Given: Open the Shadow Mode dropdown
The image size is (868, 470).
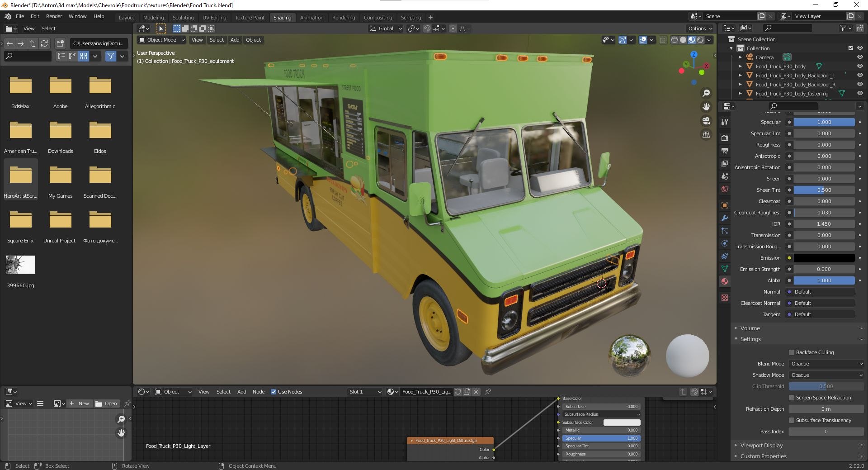Looking at the screenshot, I should pyautogui.click(x=826, y=375).
